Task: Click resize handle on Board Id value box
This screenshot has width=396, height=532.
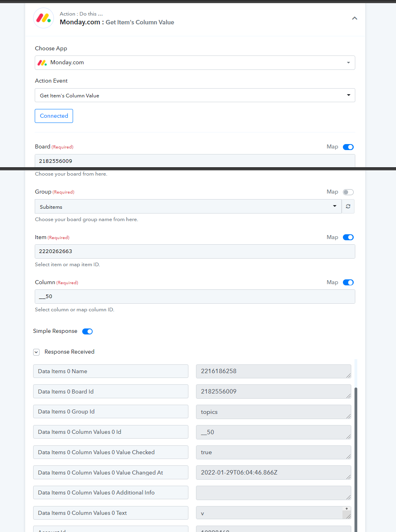Action: point(348,396)
